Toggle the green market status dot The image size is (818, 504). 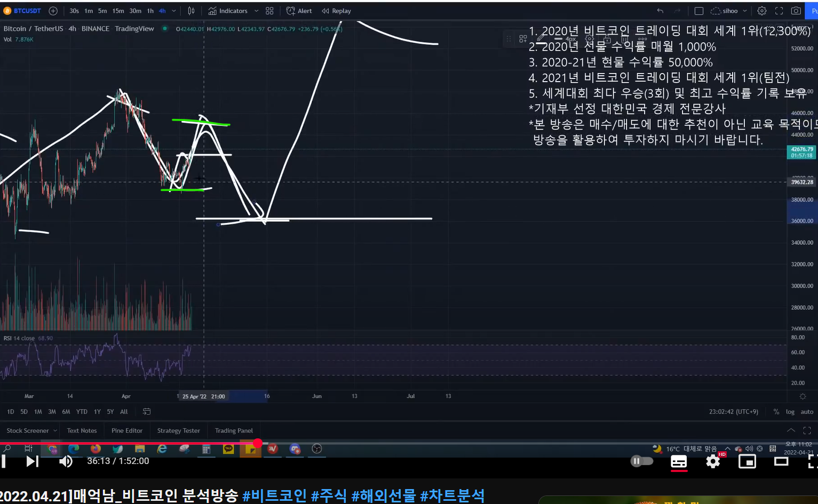tap(165, 28)
